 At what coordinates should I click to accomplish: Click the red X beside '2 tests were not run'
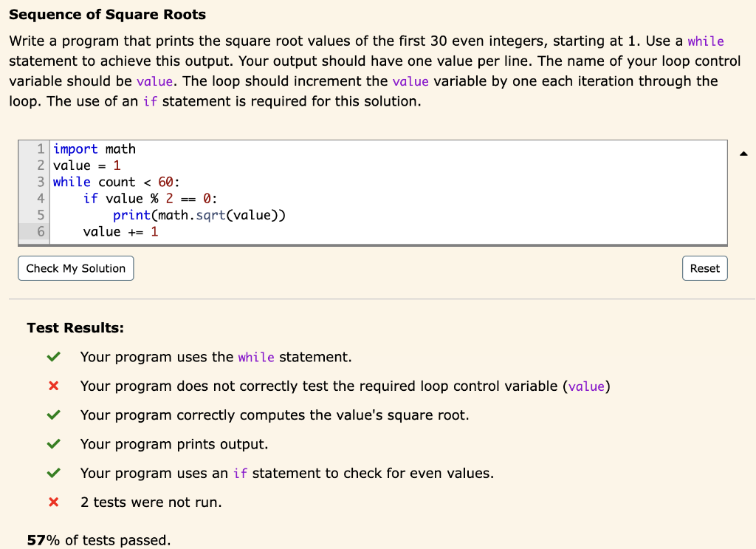click(52, 502)
